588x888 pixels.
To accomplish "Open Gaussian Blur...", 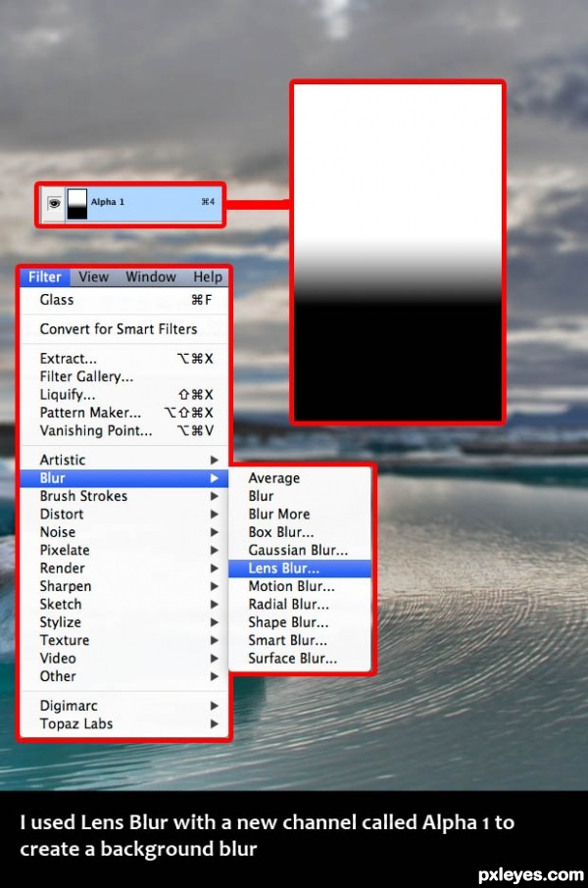I will click(300, 550).
